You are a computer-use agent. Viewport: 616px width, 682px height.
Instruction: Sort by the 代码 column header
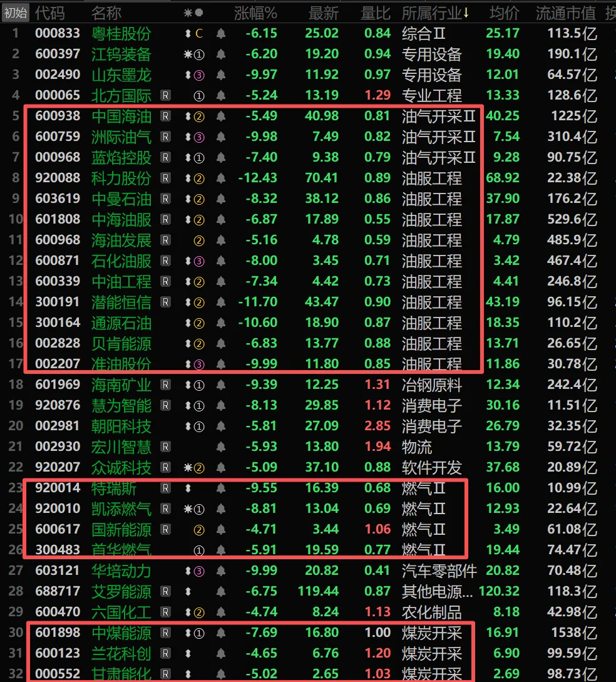click(50, 14)
